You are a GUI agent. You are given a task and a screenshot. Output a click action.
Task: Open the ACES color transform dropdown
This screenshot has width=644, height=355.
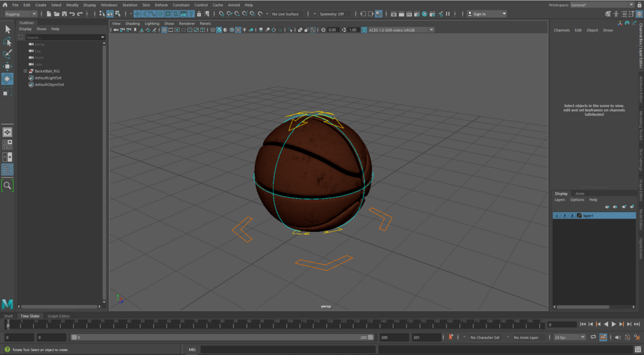(x=401, y=30)
